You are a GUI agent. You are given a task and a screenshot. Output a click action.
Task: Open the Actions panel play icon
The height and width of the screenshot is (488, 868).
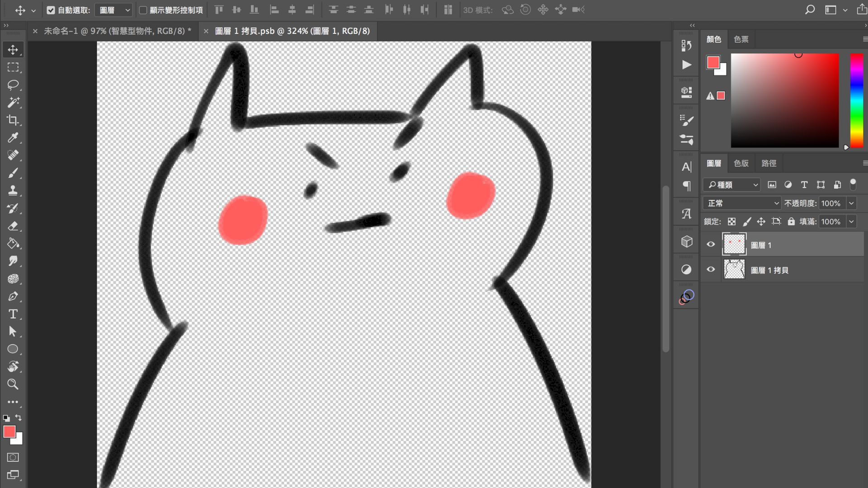[686, 65]
